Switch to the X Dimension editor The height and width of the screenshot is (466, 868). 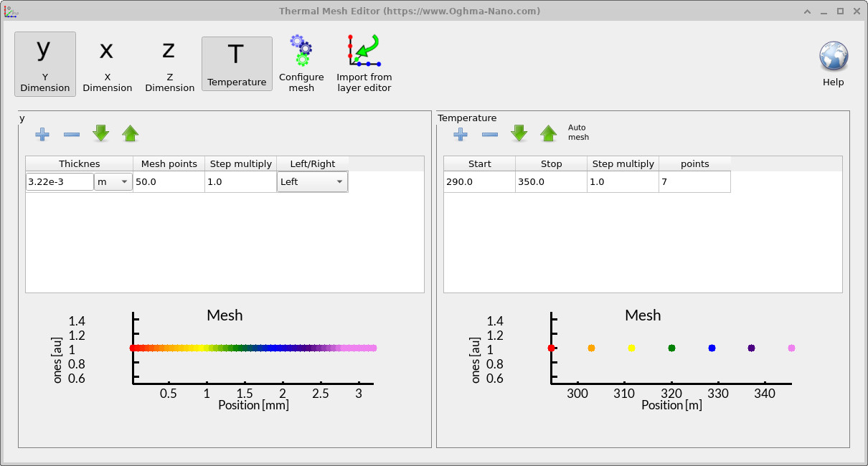point(107,63)
